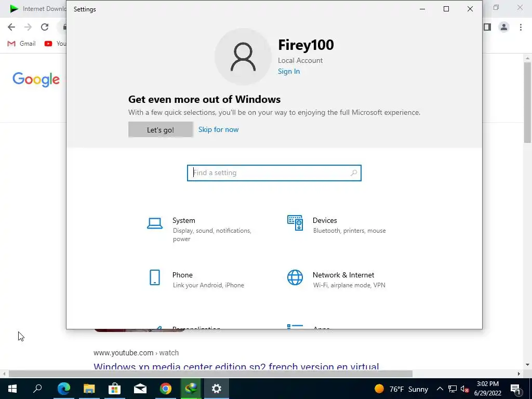Click the vertical scrollbar down arrow

tap(527, 365)
